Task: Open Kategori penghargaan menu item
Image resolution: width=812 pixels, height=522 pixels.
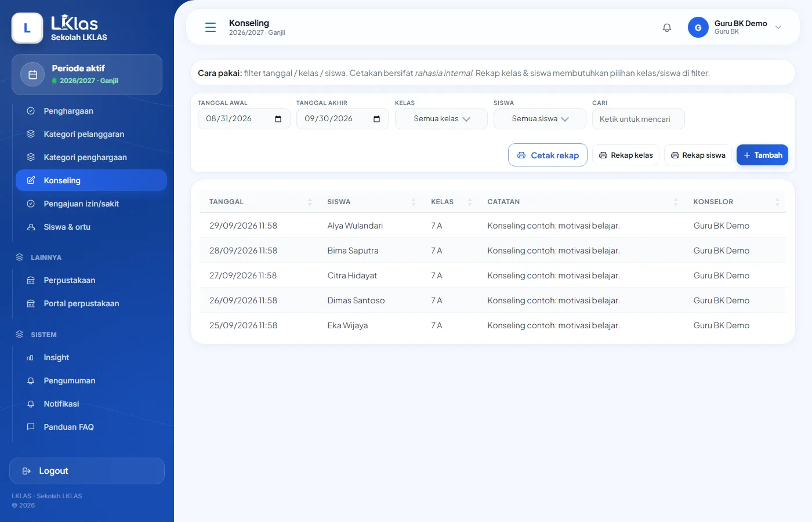Action: tap(91, 157)
